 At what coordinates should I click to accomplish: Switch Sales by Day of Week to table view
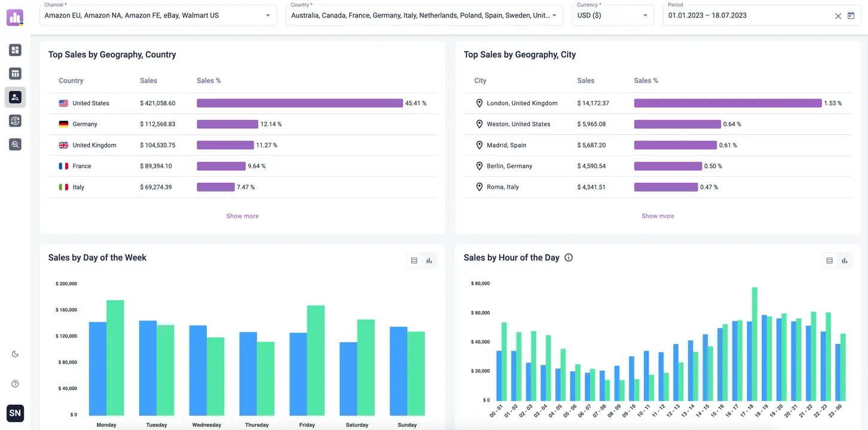click(x=414, y=261)
